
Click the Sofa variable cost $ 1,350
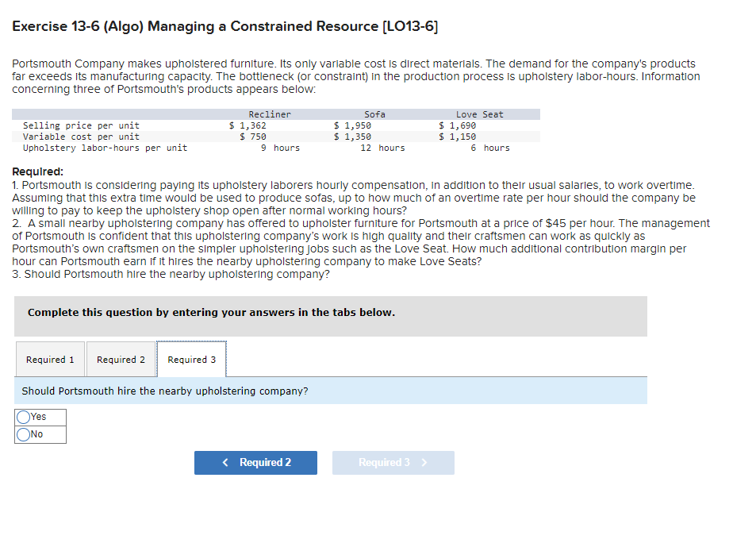pos(352,137)
